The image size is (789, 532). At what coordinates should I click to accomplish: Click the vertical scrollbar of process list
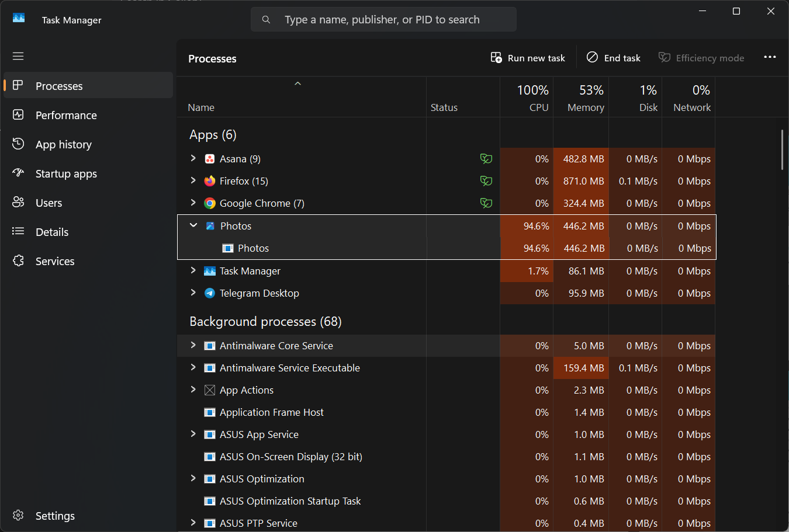tap(782, 150)
